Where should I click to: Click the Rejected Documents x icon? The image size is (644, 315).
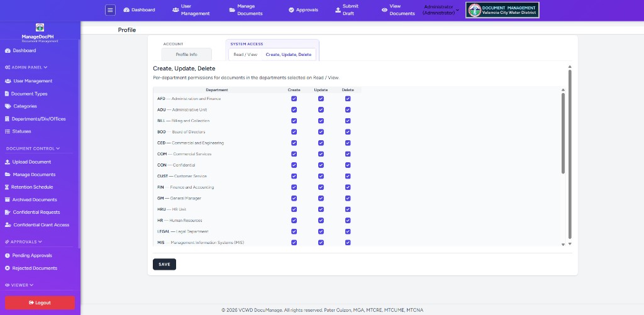(8, 268)
